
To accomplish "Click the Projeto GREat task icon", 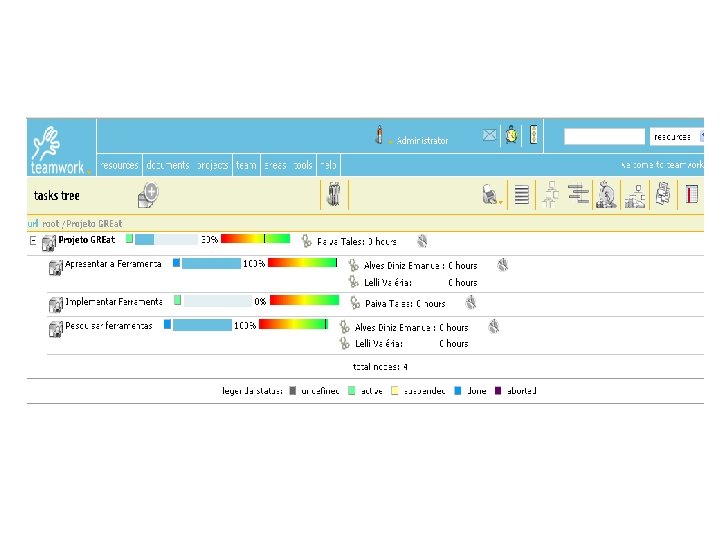I will coord(49,243).
